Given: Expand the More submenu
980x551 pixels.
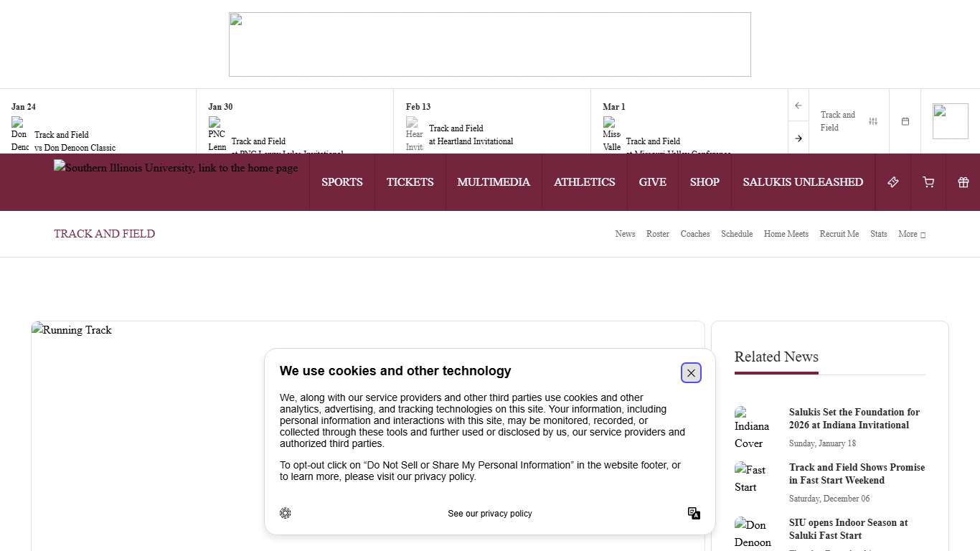Looking at the screenshot, I should click(912, 234).
